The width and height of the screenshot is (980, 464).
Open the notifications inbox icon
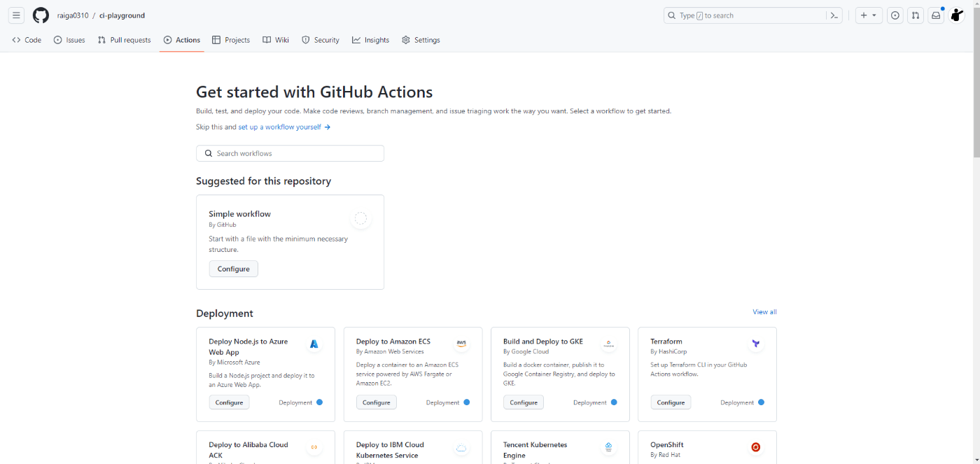[x=936, y=15]
